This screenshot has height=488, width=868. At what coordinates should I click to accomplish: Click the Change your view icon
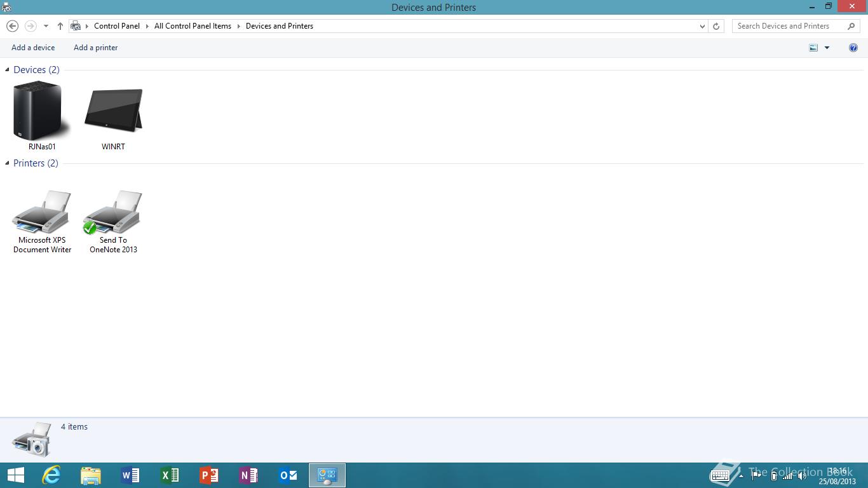pos(813,48)
